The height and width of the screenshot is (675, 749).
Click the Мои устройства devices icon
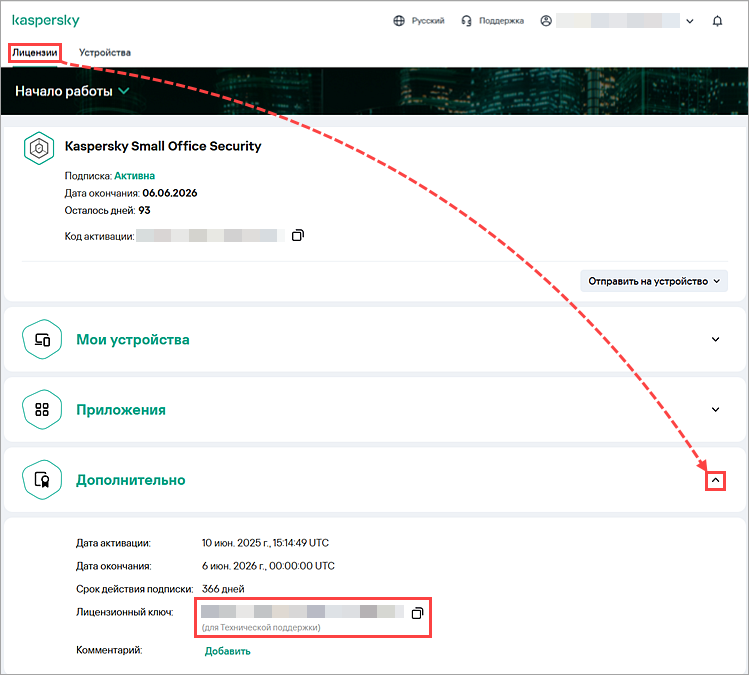tap(42, 340)
